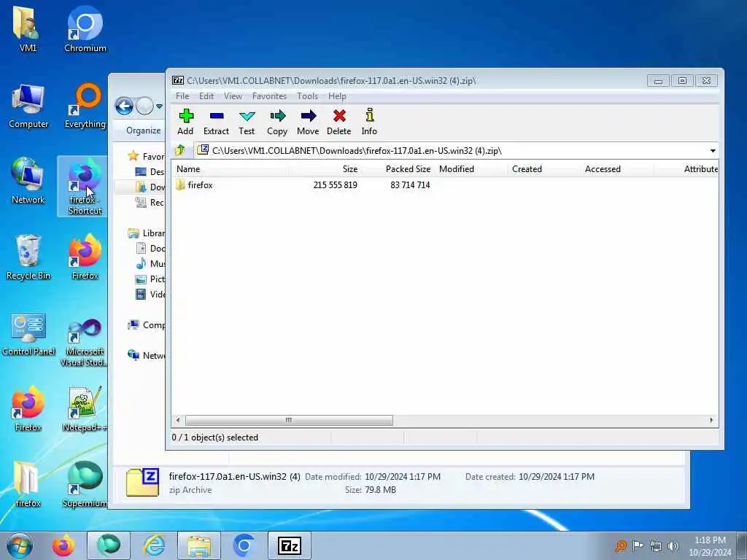Select Favorites in the Explorer sidebar
The height and width of the screenshot is (560, 747).
click(147, 156)
